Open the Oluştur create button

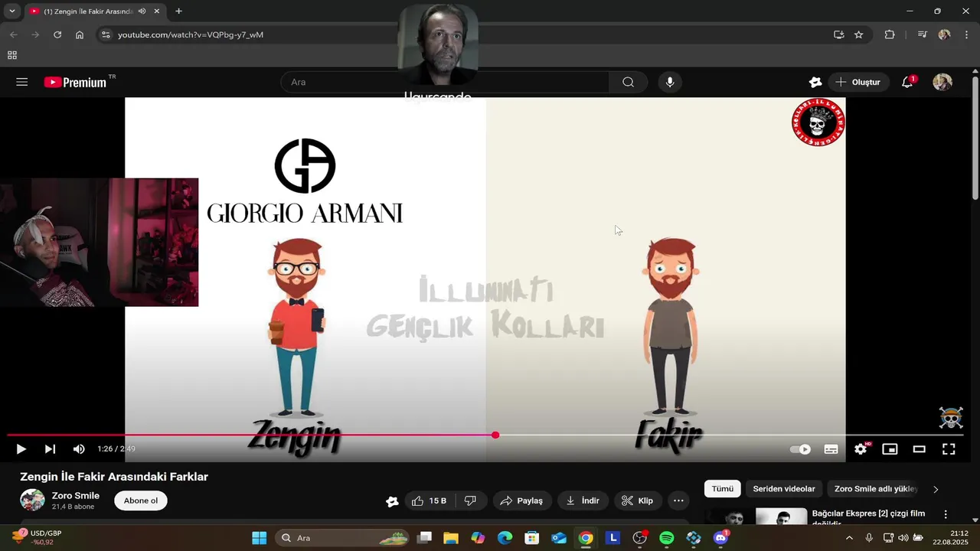(x=858, y=82)
